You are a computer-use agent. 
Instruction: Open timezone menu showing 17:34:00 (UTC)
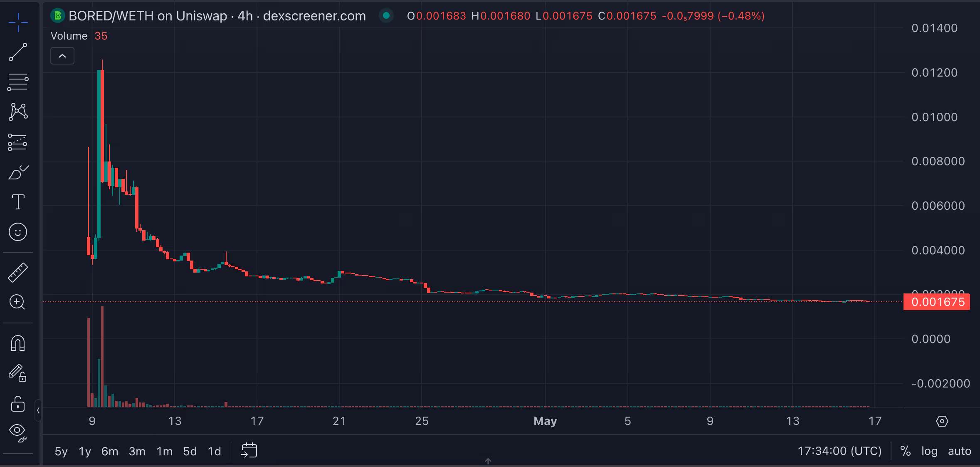pos(839,451)
